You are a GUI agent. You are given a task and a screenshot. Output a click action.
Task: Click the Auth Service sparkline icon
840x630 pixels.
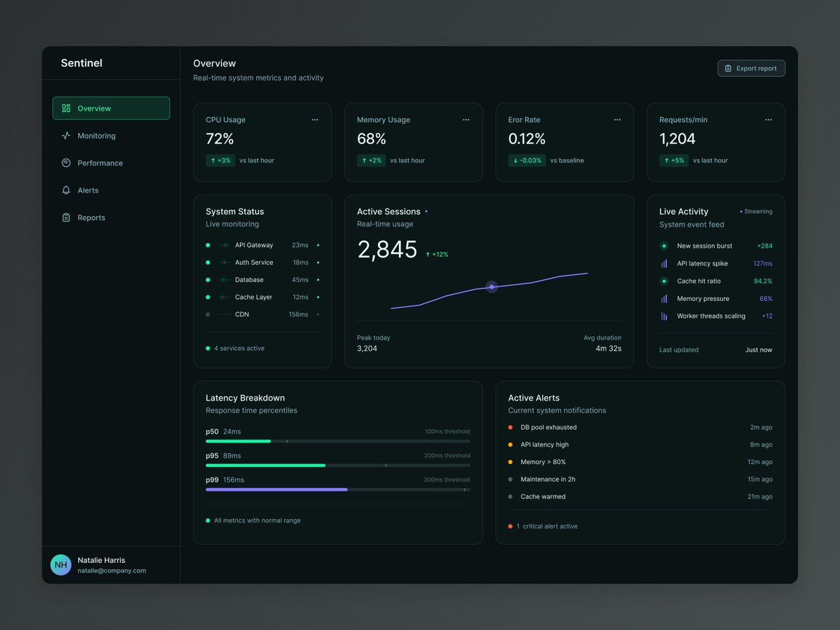coord(225,262)
